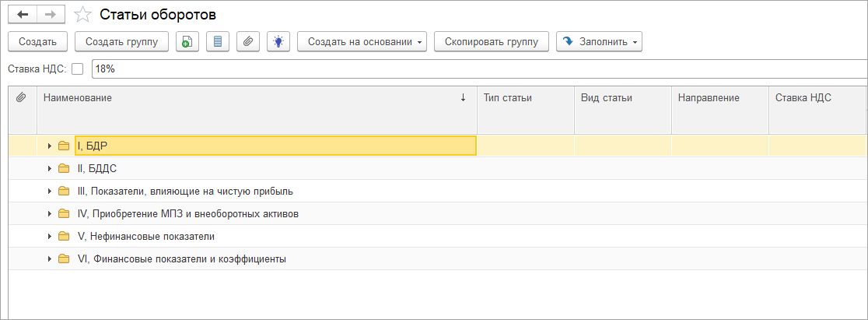Click the back navigation arrow
This screenshot has height=320, width=868.
point(22,15)
